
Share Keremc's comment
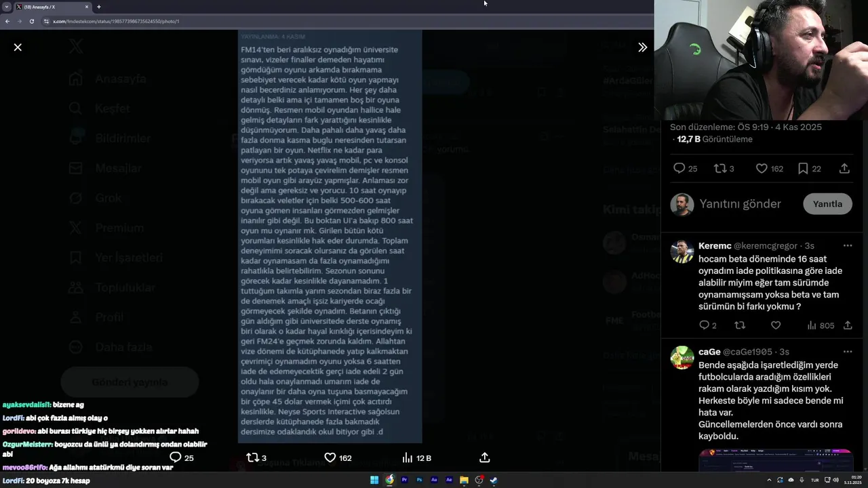848,325
